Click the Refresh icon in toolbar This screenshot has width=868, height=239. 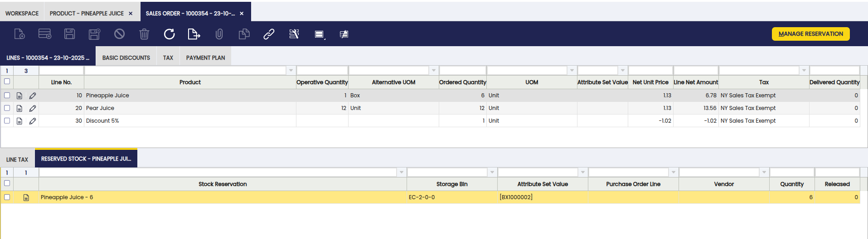[169, 34]
